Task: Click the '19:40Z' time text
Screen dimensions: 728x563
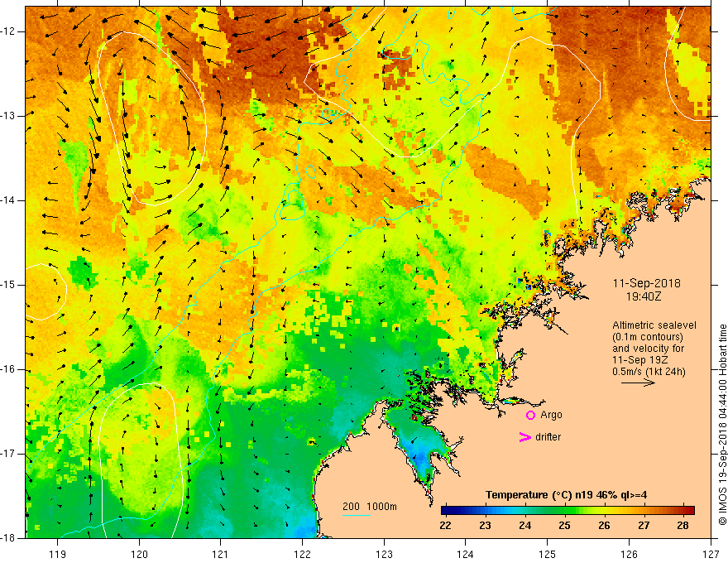Action: [643, 296]
